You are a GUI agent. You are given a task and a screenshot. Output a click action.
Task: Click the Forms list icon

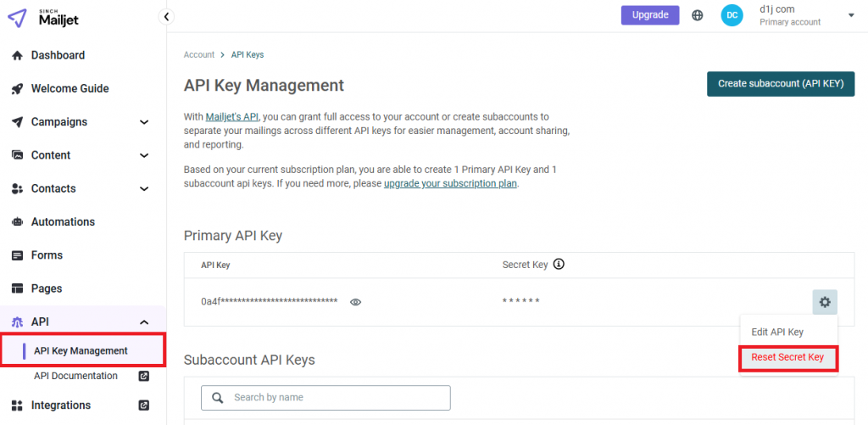[17, 255]
